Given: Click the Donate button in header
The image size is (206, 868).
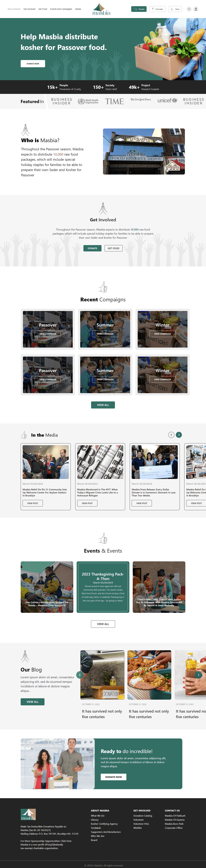Looking at the screenshot, I should point(139,9).
